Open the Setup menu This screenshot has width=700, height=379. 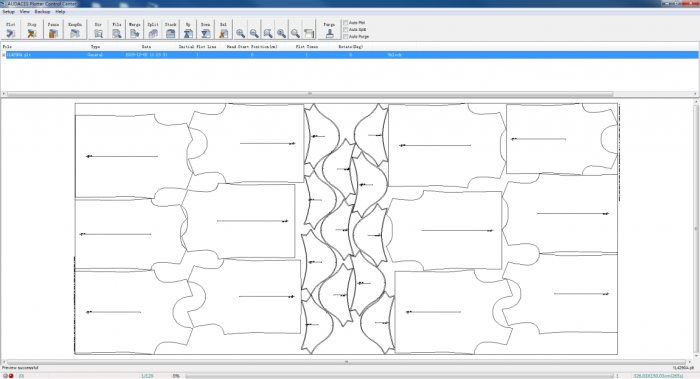(8, 12)
